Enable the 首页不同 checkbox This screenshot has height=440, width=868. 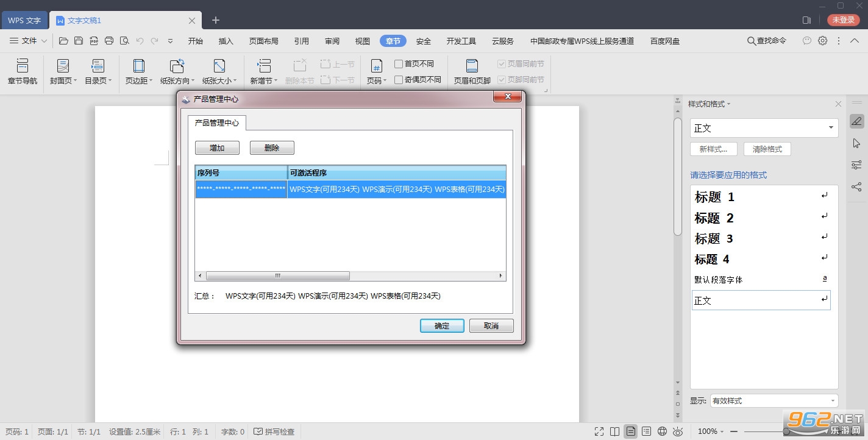tap(399, 64)
